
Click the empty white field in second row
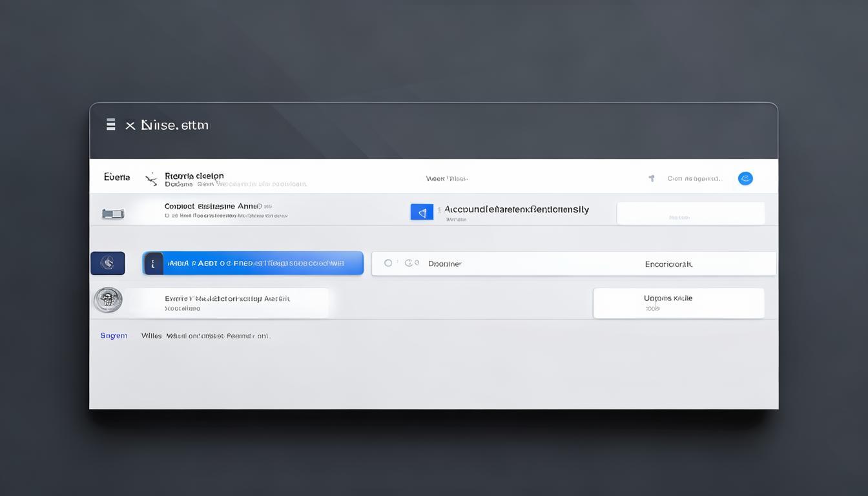(x=691, y=214)
